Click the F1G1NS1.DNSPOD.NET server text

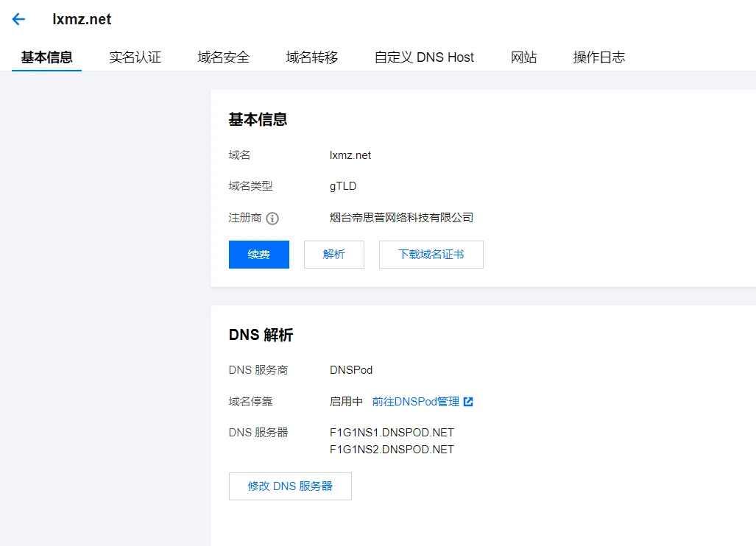coord(392,433)
